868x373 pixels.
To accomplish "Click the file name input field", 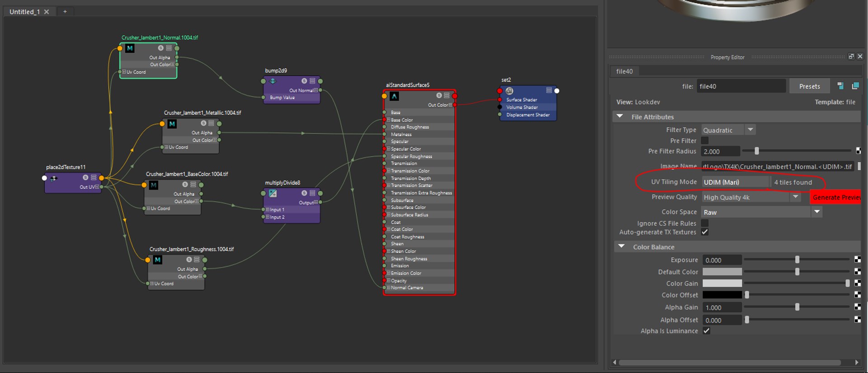I will 741,86.
